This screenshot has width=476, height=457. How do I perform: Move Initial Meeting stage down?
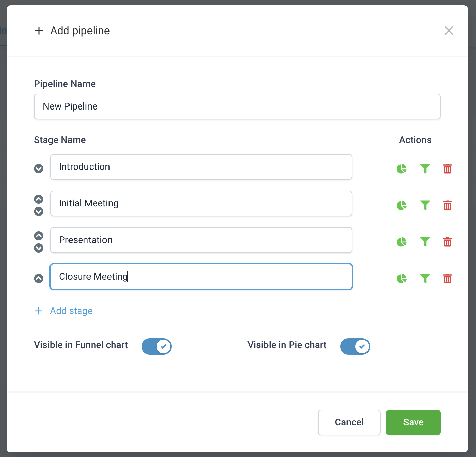click(x=39, y=211)
